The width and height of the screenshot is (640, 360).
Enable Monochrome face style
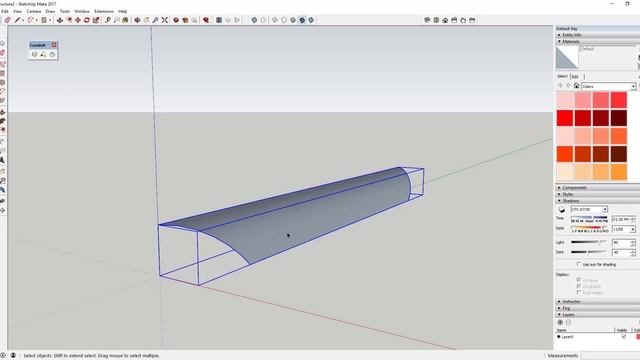point(311,20)
